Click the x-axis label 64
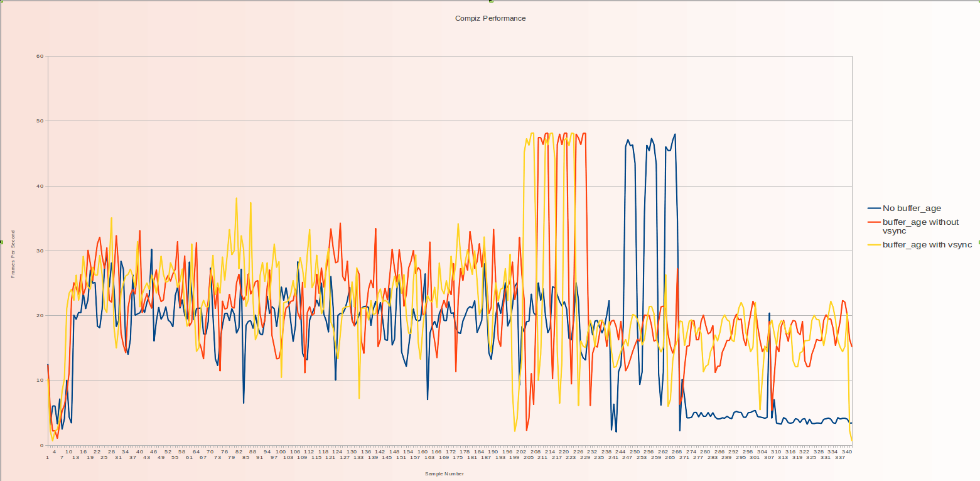 (x=196, y=451)
